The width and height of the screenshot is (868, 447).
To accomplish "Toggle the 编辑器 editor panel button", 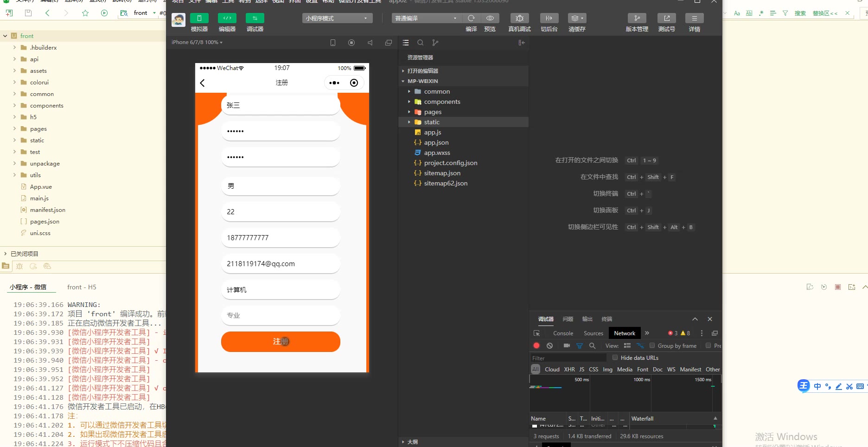I will 227,18.
